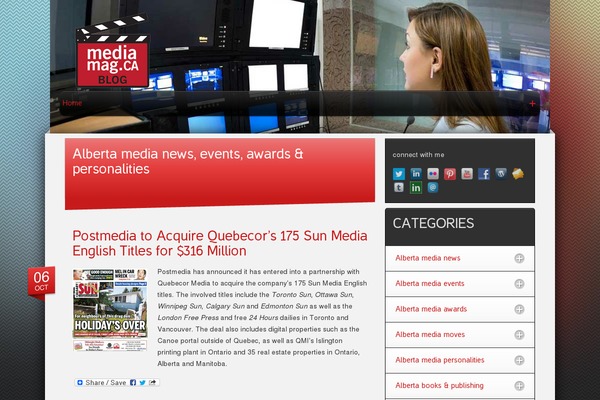Click the mediamag.ca BLOG logo
The width and height of the screenshot is (600, 400).
tap(112, 52)
